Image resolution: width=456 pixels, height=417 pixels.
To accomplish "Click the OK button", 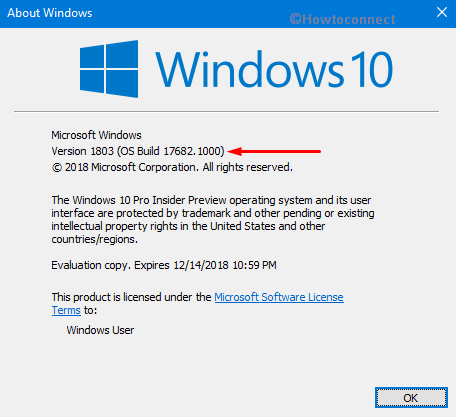I will (x=411, y=398).
